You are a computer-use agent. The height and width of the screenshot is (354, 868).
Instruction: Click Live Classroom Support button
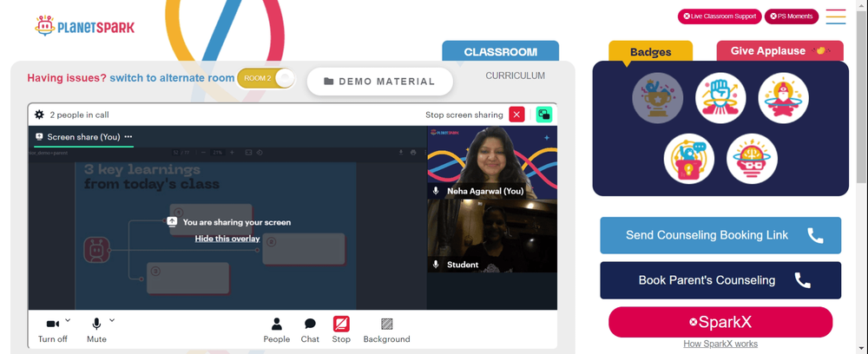(720, 16)
